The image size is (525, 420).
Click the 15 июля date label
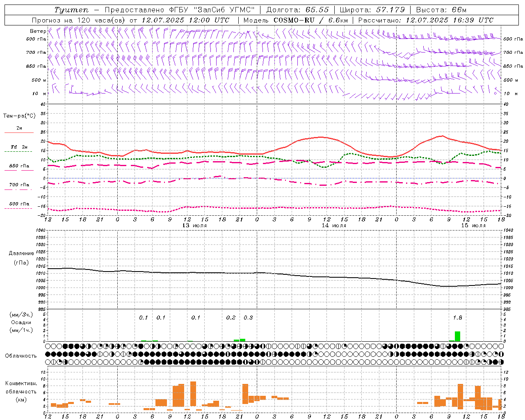click(x=473, y=226)
